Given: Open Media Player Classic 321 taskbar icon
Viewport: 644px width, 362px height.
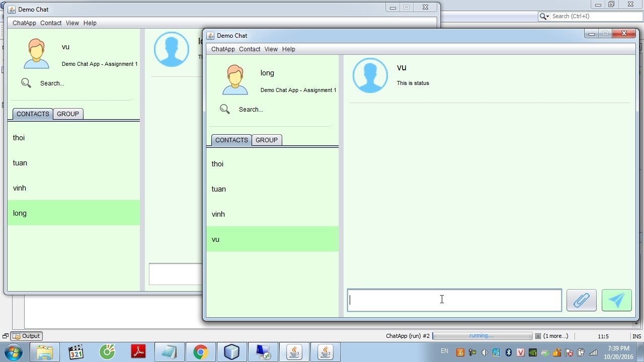Looking at the screenshot, I should [x=76, y=351].
